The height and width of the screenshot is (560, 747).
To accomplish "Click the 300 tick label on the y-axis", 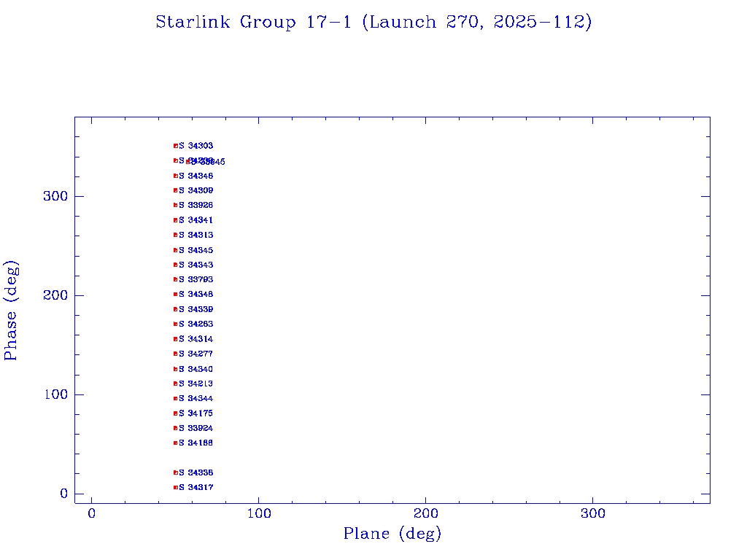I will coord(55,197).
